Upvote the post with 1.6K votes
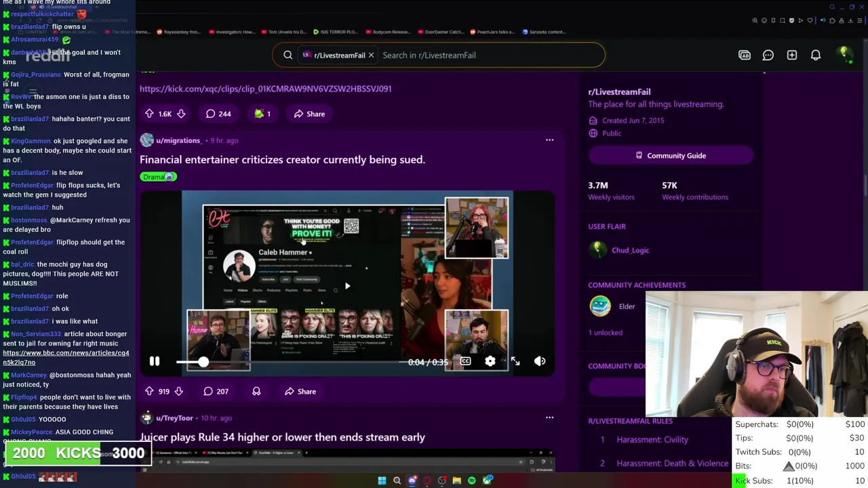 pos(149,114)
